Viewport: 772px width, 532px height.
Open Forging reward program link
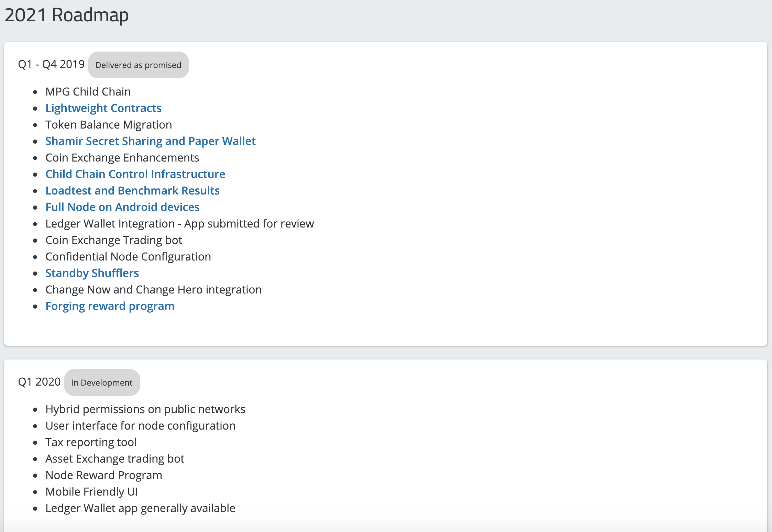pyautogui.click(x=110, y=306)
